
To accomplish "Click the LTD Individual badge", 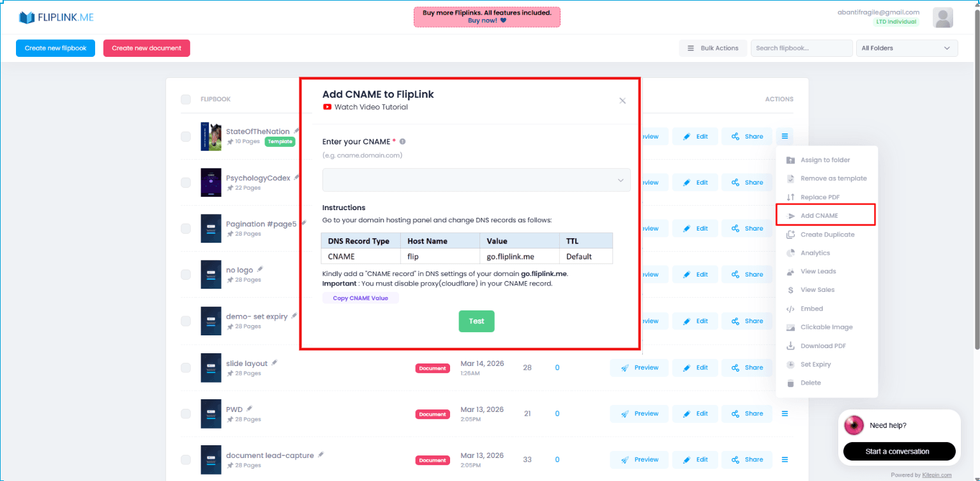I will [896, 22].
